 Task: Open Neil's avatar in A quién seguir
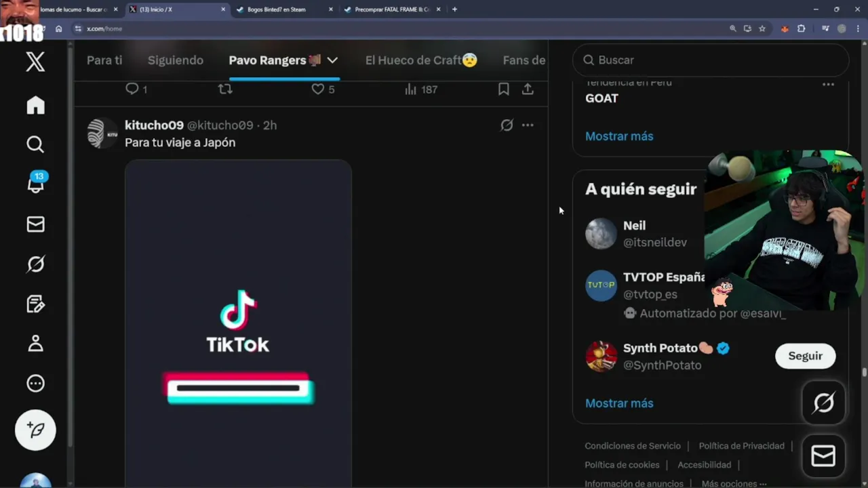[x=601, y=234]
